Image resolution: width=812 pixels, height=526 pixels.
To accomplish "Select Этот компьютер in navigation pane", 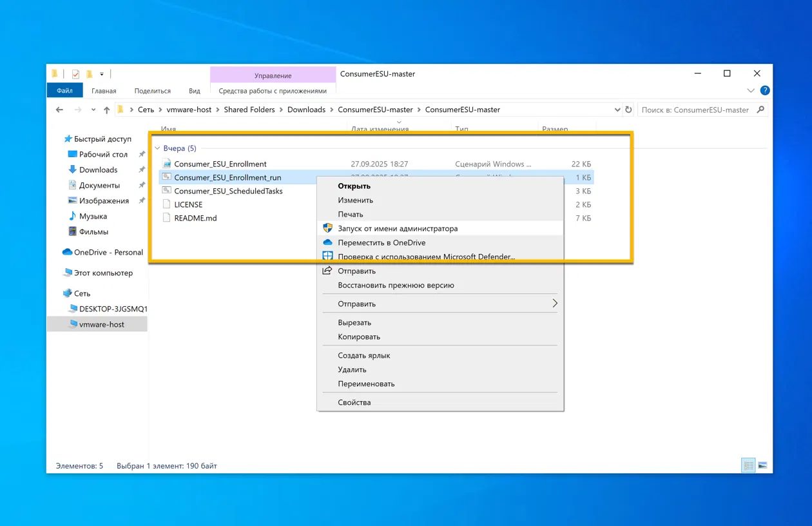I will pos(103,273).
